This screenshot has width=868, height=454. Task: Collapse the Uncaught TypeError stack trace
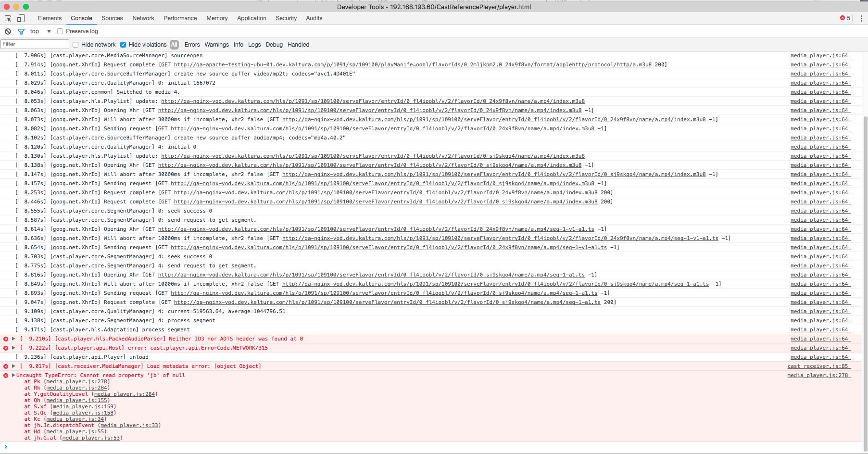[x=13, y=375]
